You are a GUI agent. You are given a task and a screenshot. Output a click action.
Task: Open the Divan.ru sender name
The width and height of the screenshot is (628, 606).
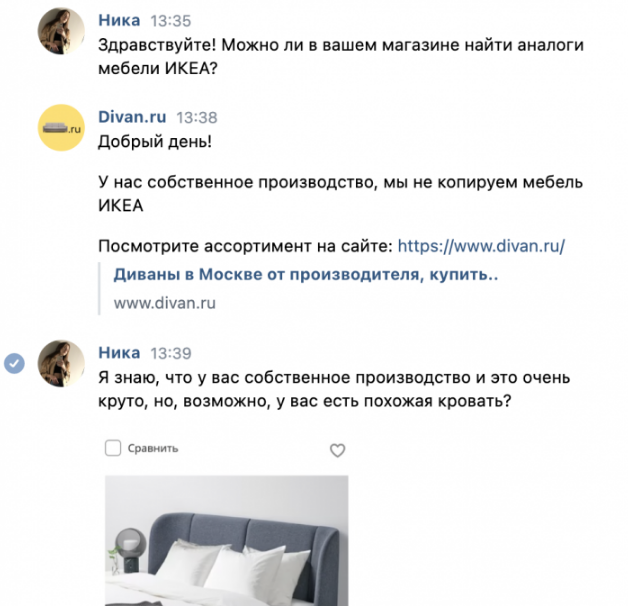[x=132, y=117]
